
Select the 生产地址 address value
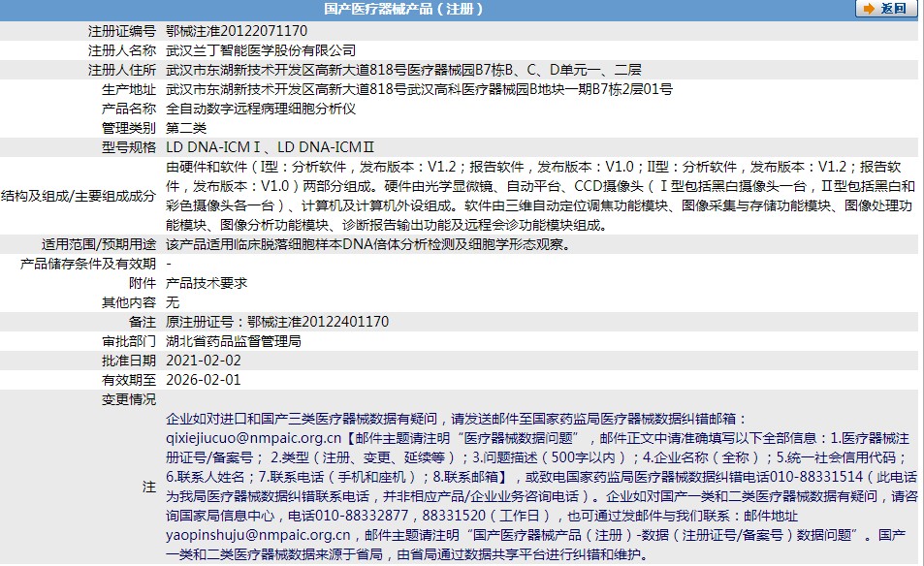[419, 89]
